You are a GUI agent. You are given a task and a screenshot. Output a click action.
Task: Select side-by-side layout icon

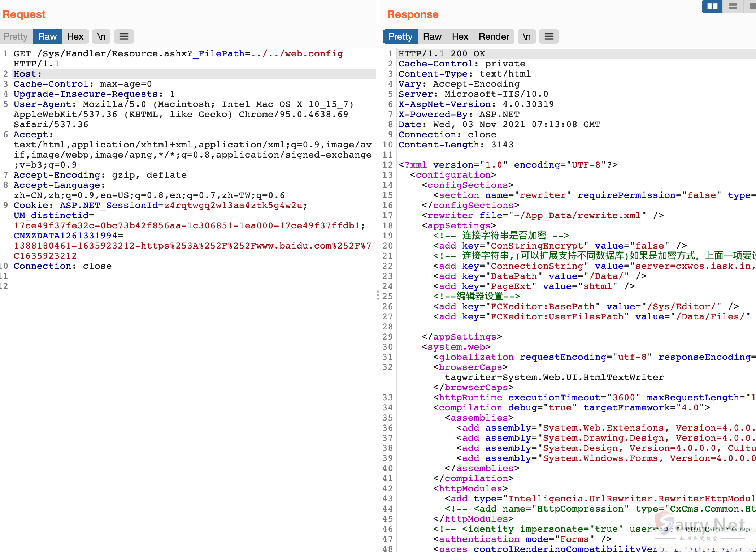tap(712, 6)
